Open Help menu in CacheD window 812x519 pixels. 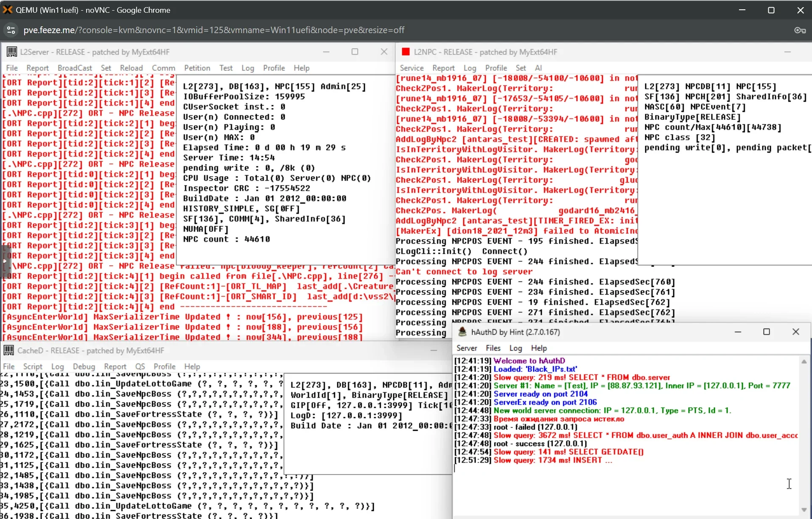[x=192, y=366]
